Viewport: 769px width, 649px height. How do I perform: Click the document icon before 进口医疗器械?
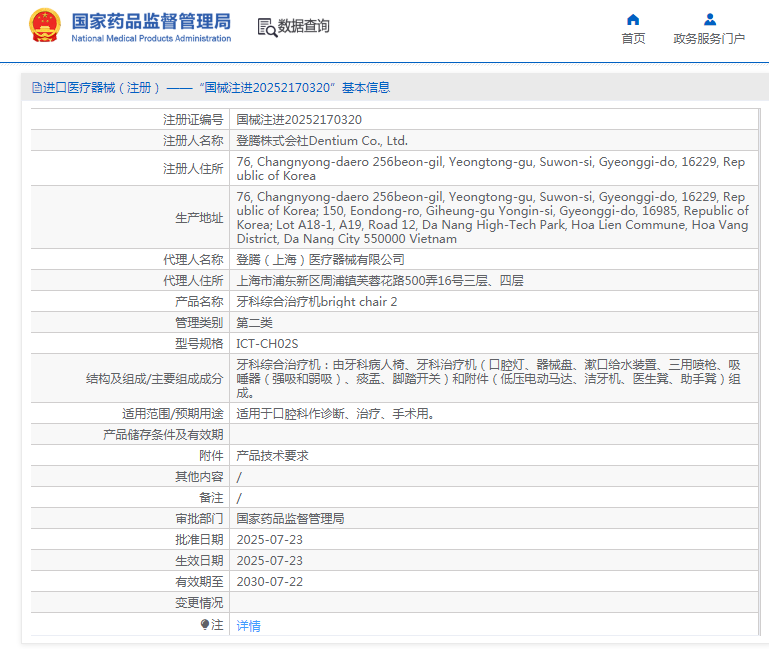tap(36, 88)
